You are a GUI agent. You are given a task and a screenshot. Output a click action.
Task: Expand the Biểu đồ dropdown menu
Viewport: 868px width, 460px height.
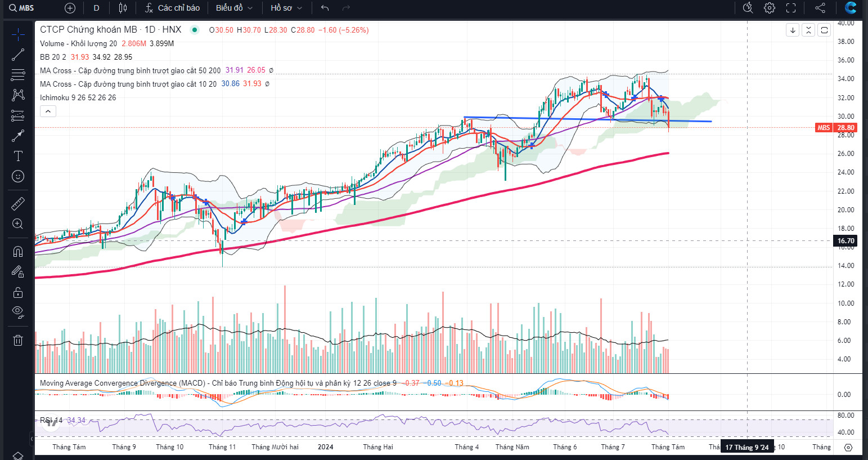pos(235,8)
